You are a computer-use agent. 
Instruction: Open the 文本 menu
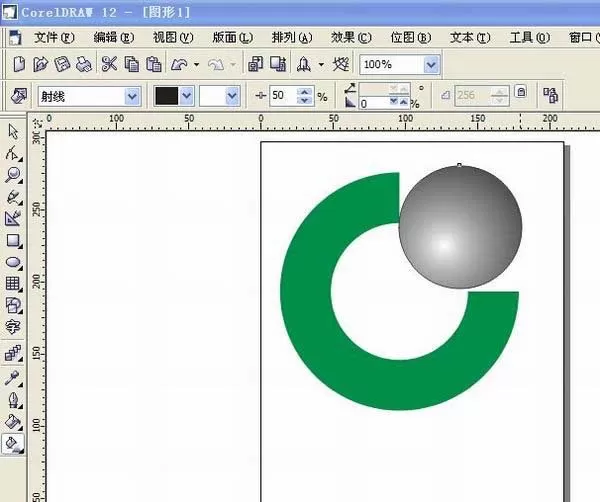click(x=470, y=37)
